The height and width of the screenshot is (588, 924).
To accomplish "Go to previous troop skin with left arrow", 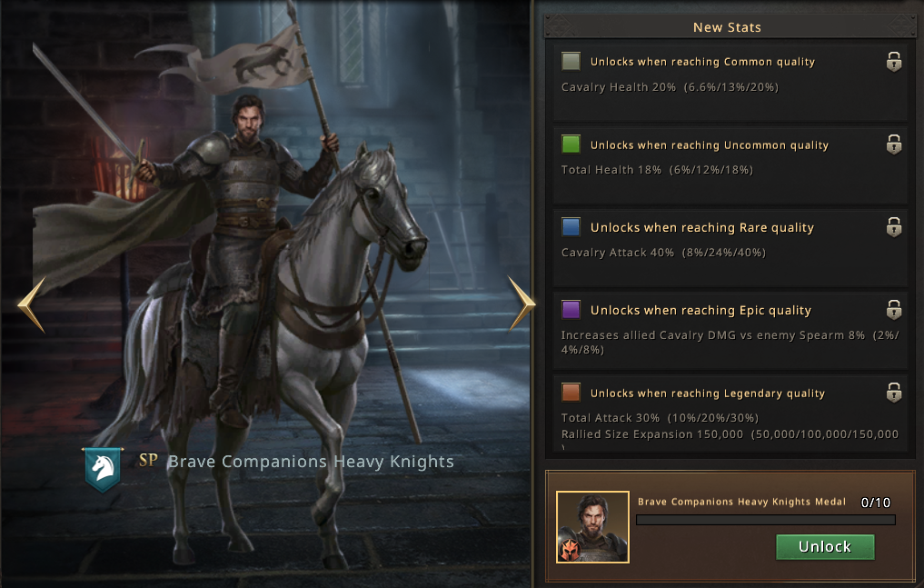I will point(32,305).
